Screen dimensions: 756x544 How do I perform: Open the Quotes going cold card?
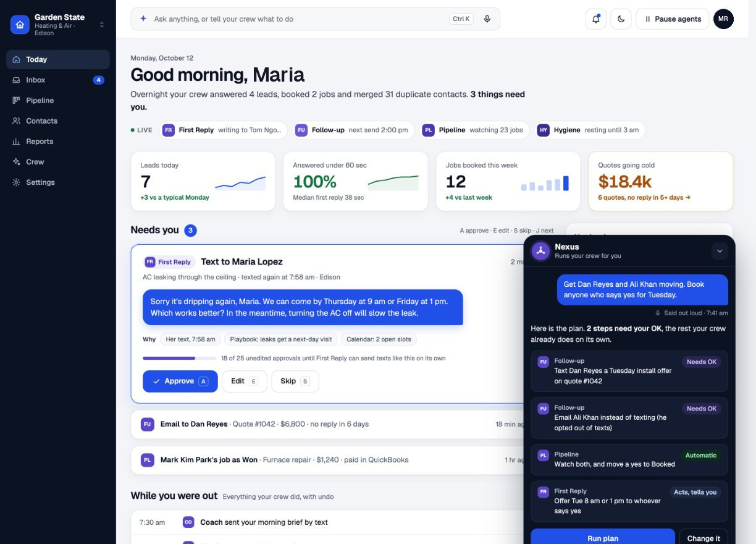tap(660, 181)
